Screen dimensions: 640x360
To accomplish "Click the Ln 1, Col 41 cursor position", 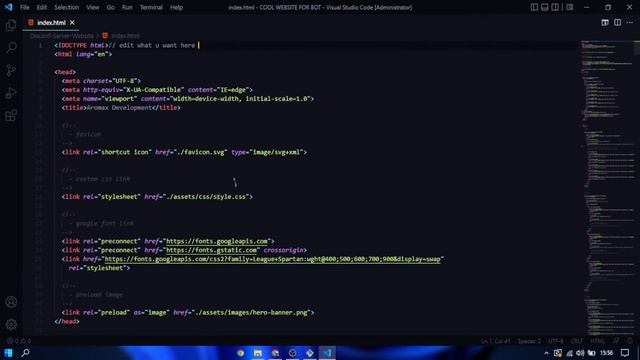I will (x=496, y=341).
